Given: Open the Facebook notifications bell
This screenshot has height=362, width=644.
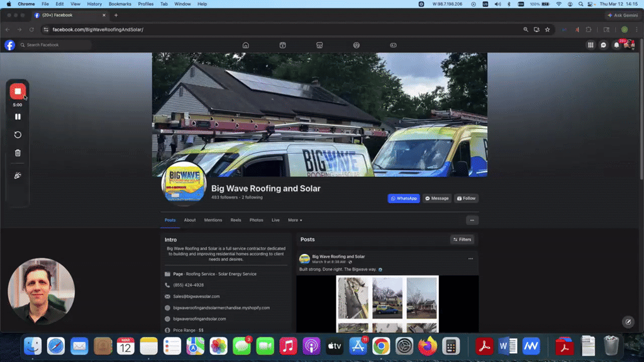Looking at the screenshot, I should [x=616, y=45].
